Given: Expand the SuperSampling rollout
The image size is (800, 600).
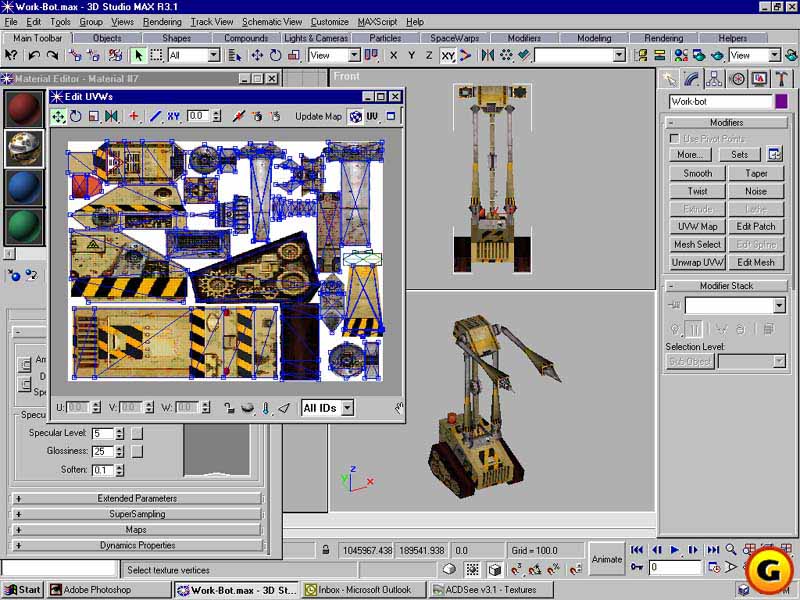Looking at the screenshot, I should [x=137, y=514].
